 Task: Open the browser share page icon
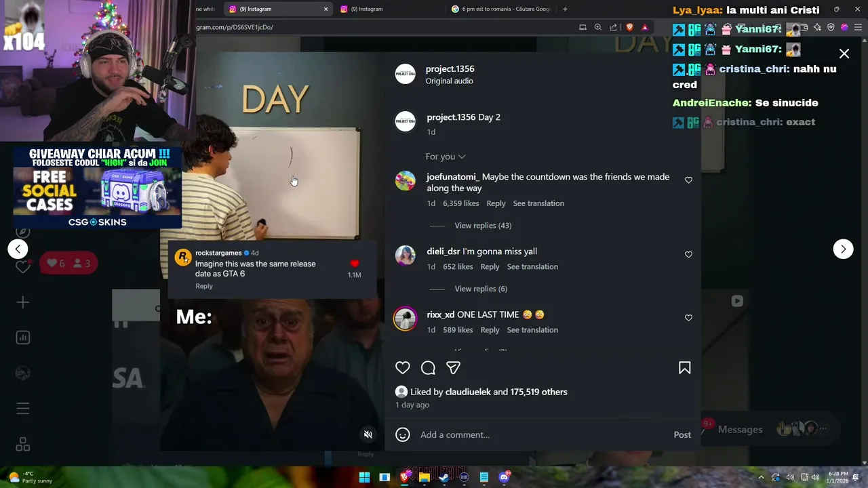[x=613, y=27]
